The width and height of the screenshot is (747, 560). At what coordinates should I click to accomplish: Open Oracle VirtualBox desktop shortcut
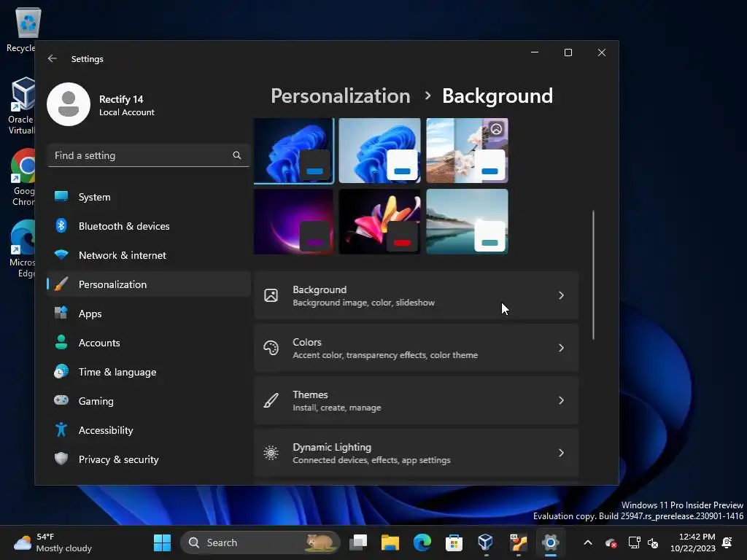(23, 106)
